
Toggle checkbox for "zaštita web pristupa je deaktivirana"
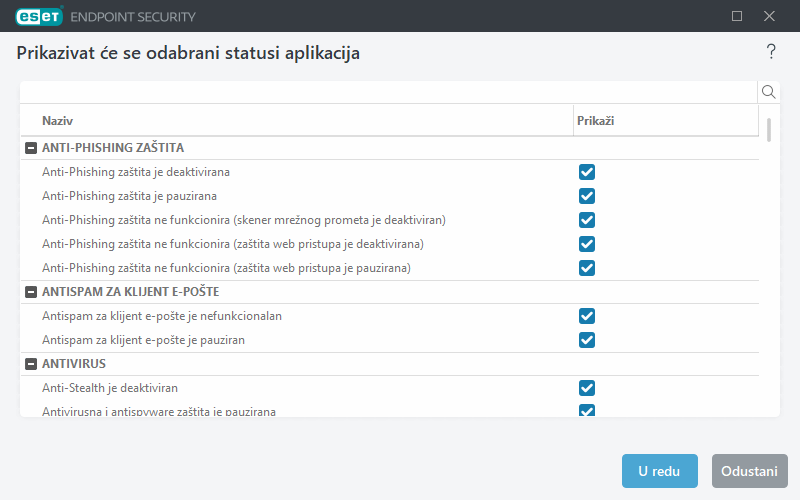click(x=587, y=244)
